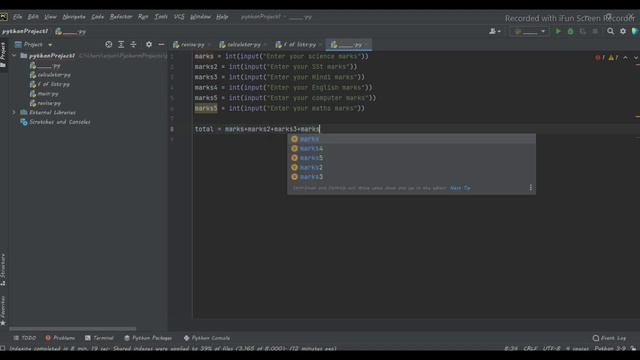Screen dimensions: 640x360
Task: Click the PyCharm logo icon in title bar
Action: pos(4,17)
